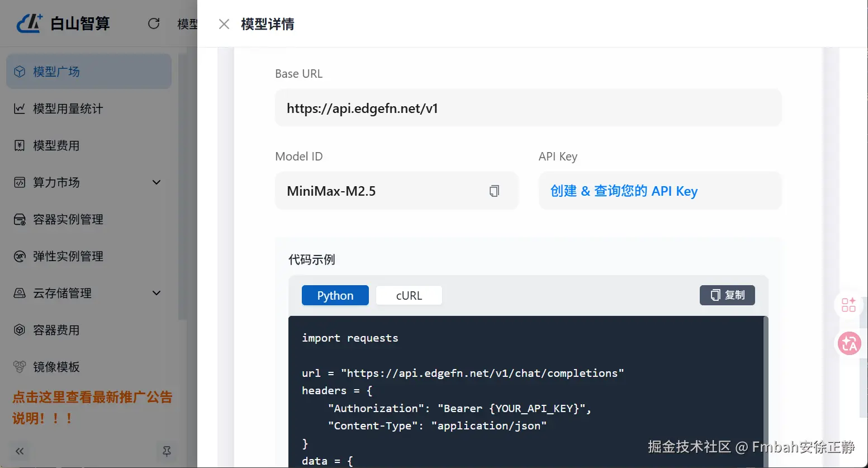Click the floating translate icon on the right edge
The height and width of the screenshot is (468, 868).
849,343
